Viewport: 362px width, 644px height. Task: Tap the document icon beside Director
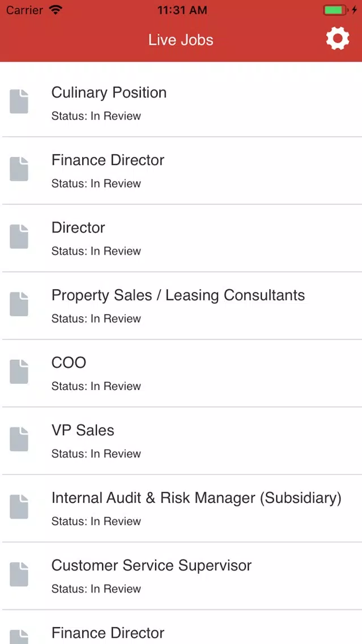pos(19,236)
